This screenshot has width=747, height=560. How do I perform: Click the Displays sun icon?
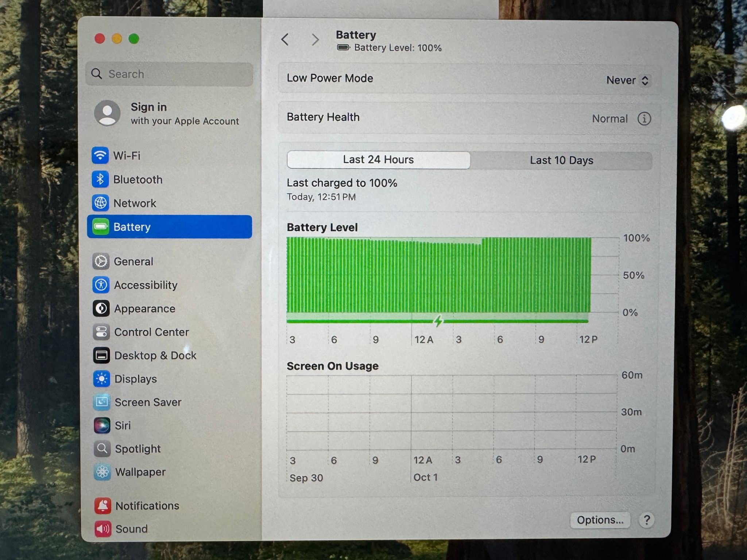(102, 379)
